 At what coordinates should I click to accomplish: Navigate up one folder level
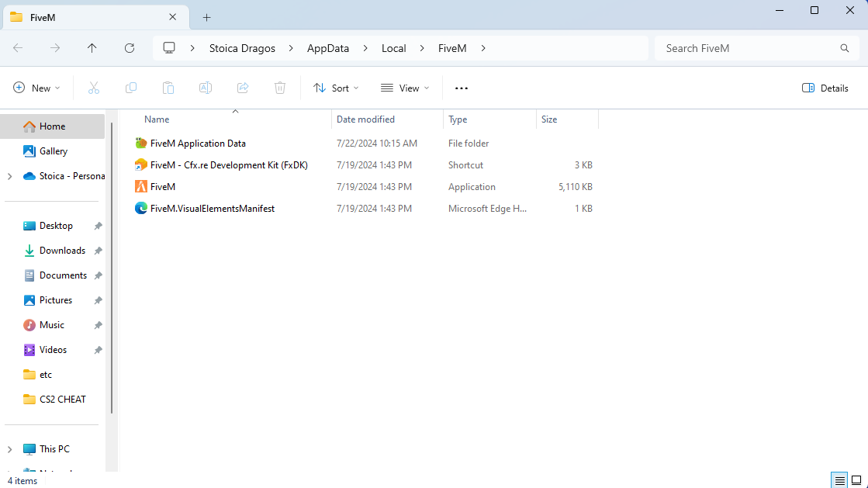point(92,47)
